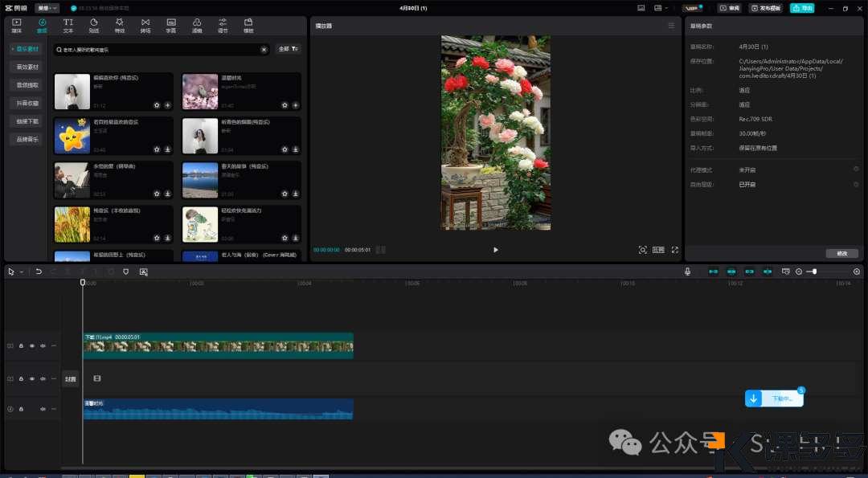This screenshot has width=868, height=478.
Task: Favorite the 温馨时光 music track
Action: click(285, 104)
